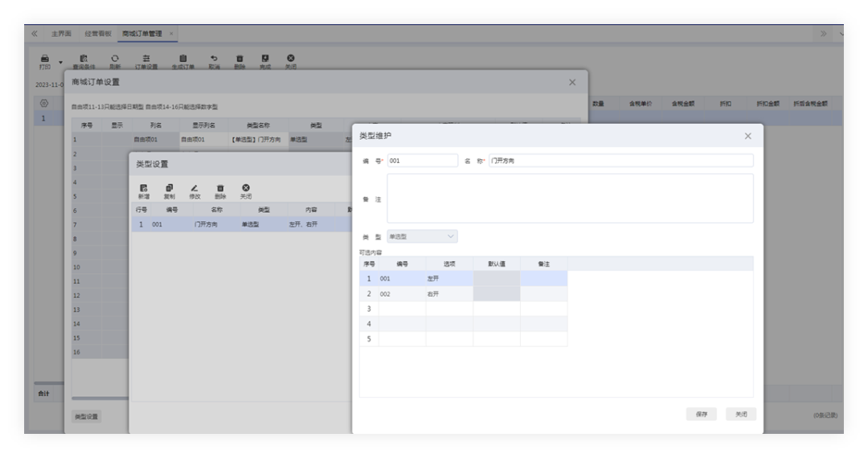This screenshot has height=458, width=868.
Task: Switch to the 主界面 tab
Action: coord(61,34)
